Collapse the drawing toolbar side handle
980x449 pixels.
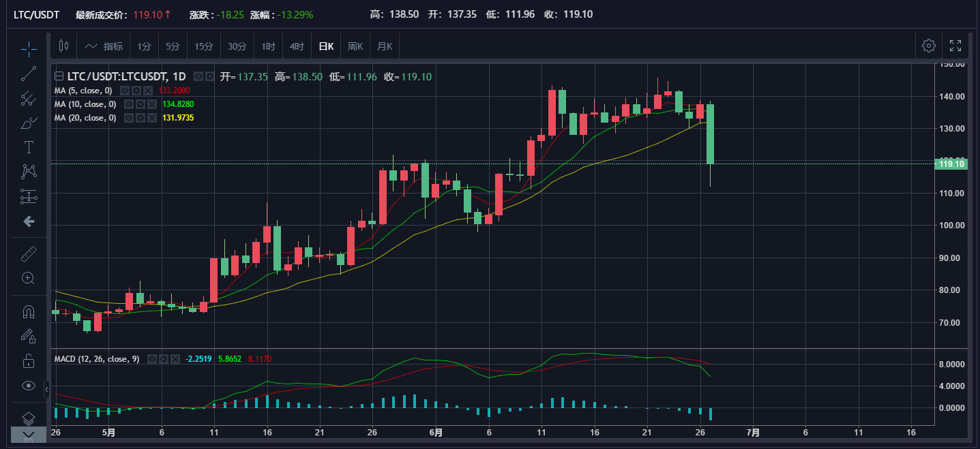(x=46, y=389)
